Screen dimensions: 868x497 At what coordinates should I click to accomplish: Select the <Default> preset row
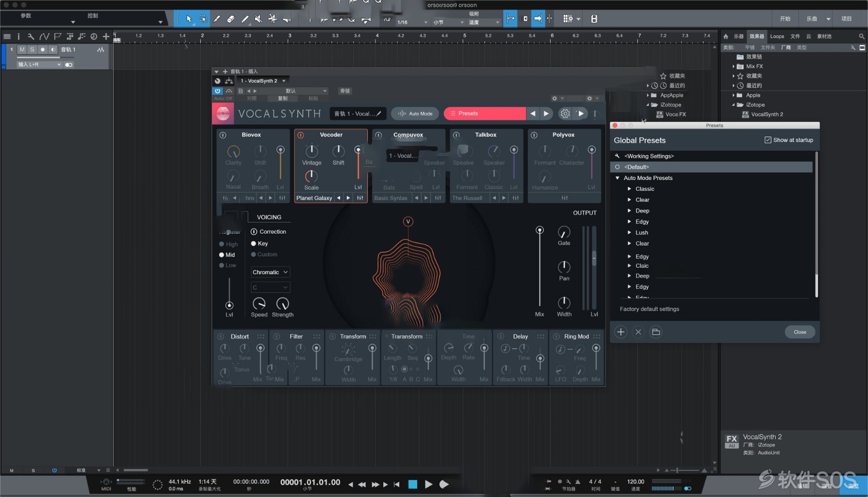(712, 167)
